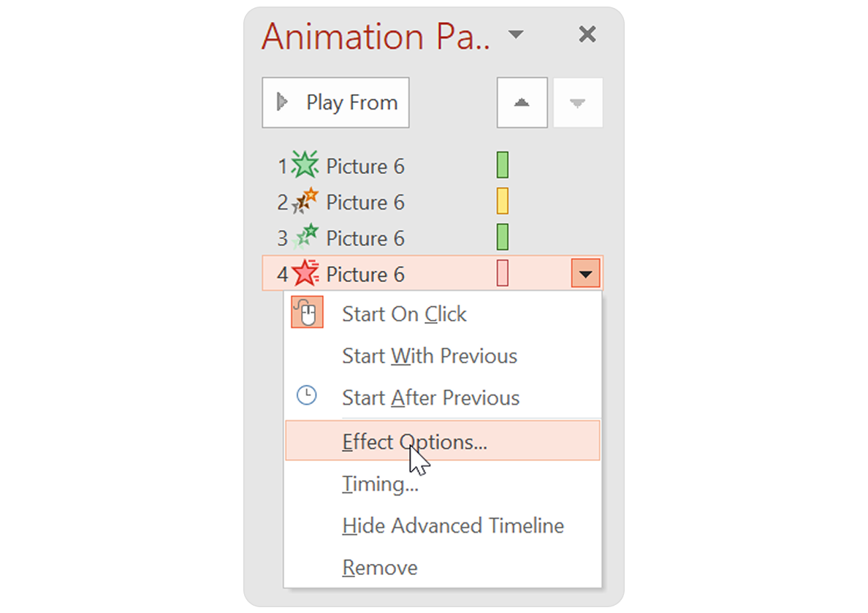Choose Remove from the context menu
The width and height of the screenshot is (868, 613).
pos(379,567)
